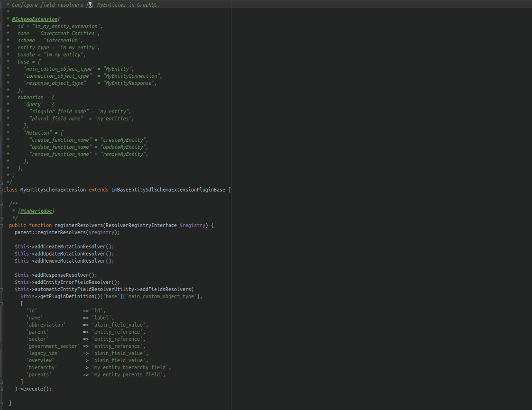532x410 pixels.
Task: Click the fold end marker beside ->execute()
Action: point(2,389)
